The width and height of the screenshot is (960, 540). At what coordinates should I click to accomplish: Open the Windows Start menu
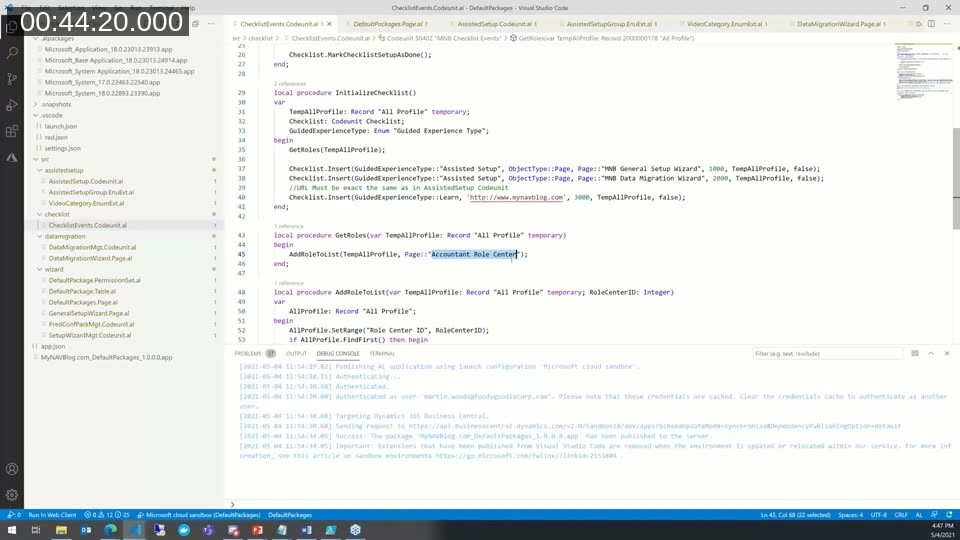(x=12, y=530)
